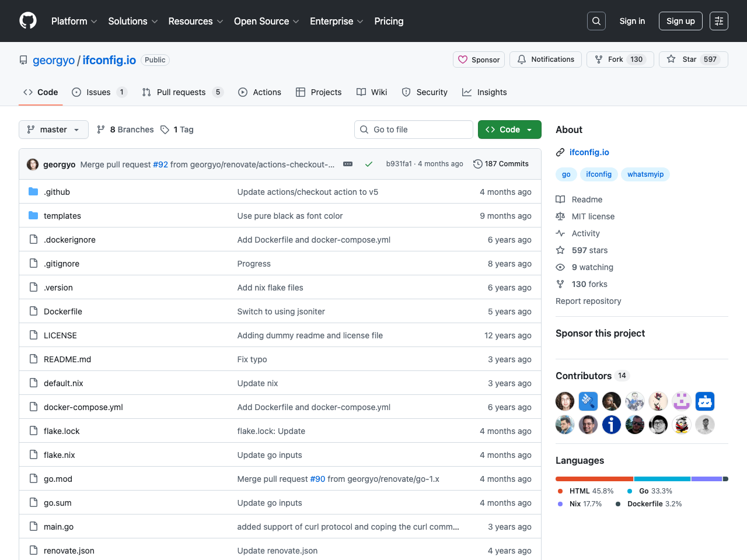The image size is (747, 560).
Task: Click green checkmark build status icon
Action: pos(369,164)
